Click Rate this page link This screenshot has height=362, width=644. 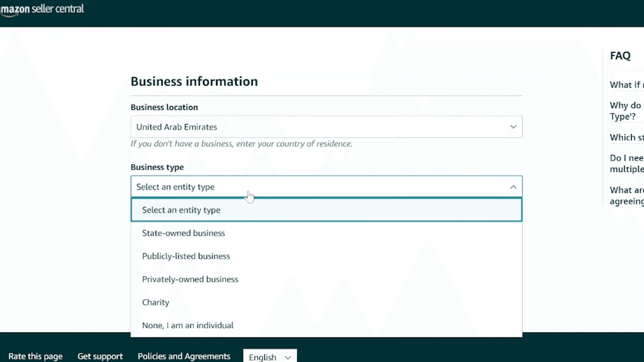[35, 356]
